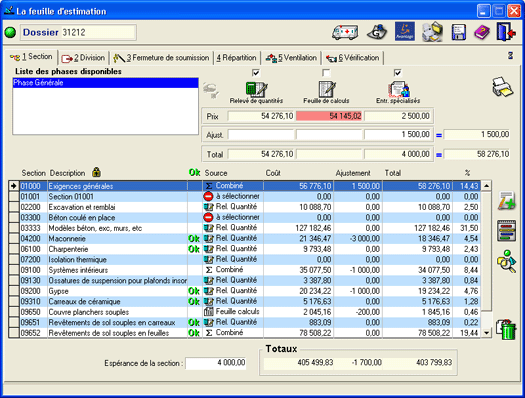Save using the floppy disk icon
The width and height of the screenshot is (525, 398).
click(459, 32)
